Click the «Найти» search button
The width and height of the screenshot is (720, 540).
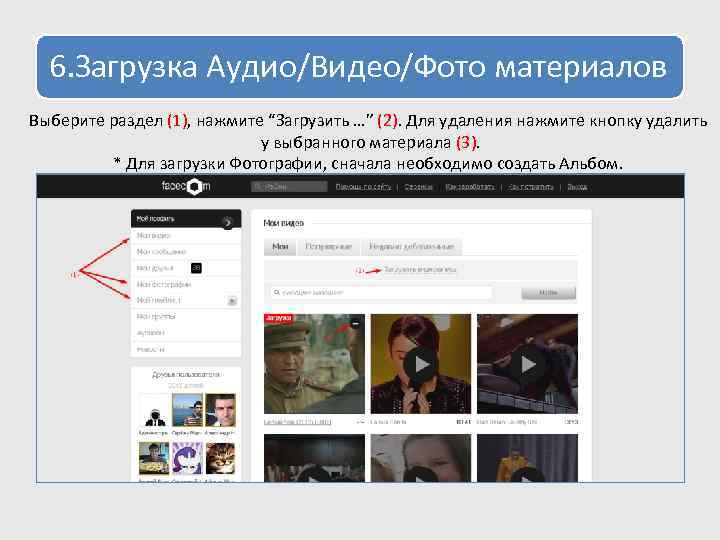pyautogui.click(x=548, y=292)
